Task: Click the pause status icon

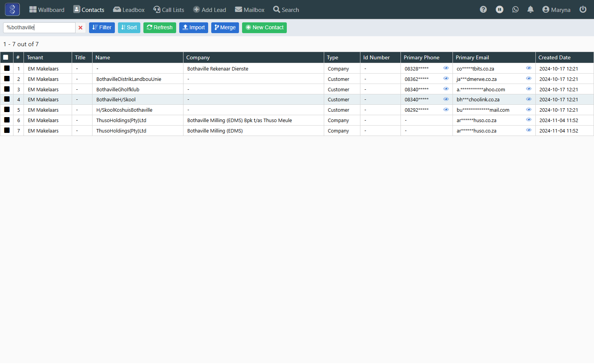Action: click(x=500, y=10)
